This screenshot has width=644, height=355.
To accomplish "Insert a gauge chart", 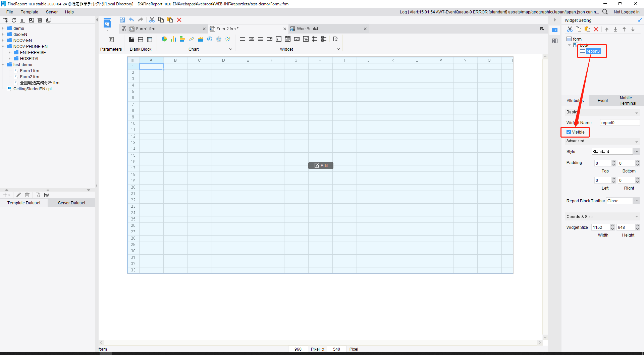I will pyautogui.click(x=210, y=39).
